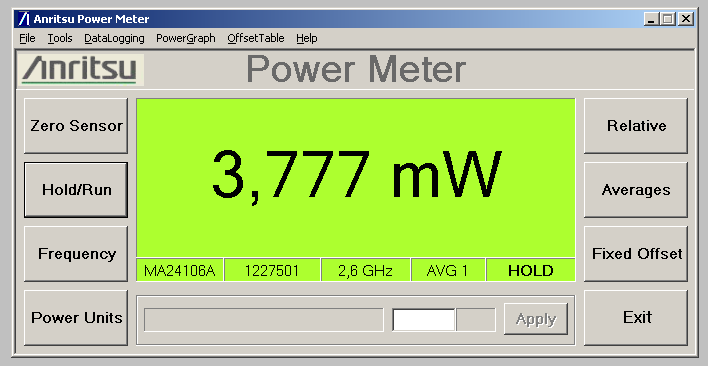Screen dimensions: 708x366
Task: Maximize the Anritsu Power Meter window
Action: pyautogui.click(x=667, y=19)
